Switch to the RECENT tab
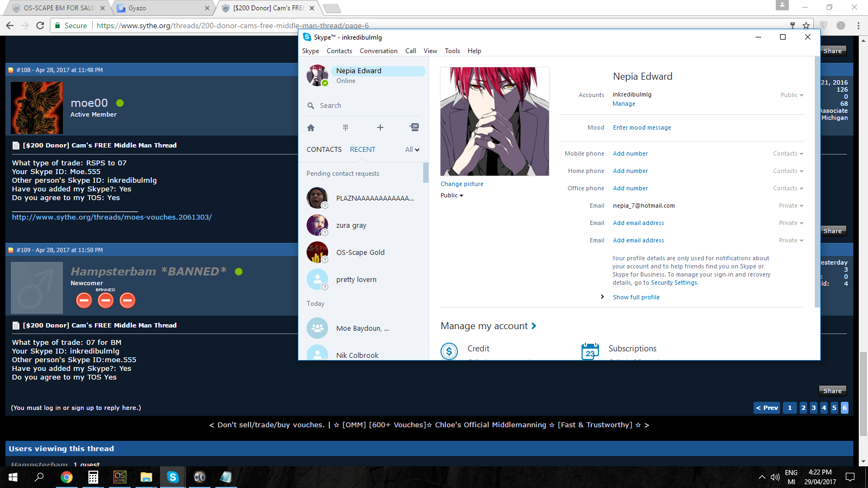 pyautogui.click(x=362, y=150)
